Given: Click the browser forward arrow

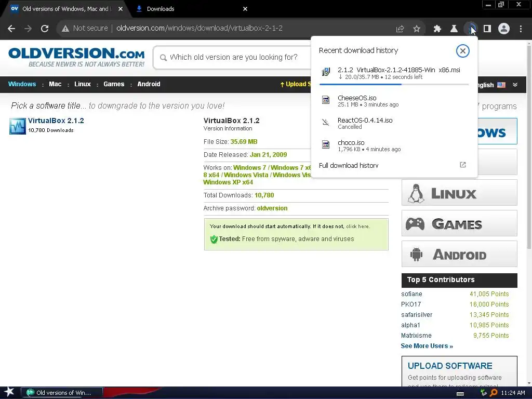Looking at the screenshot, I should [28, 29].
